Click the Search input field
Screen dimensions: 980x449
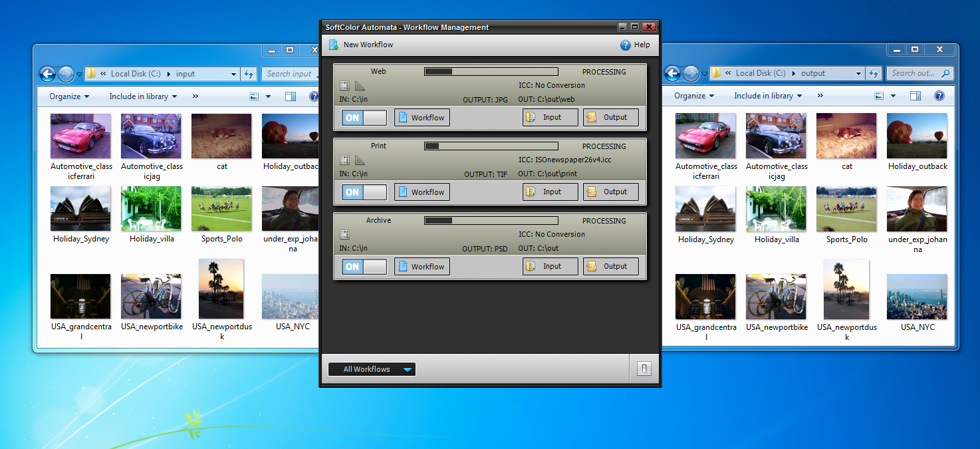(289, 74)
